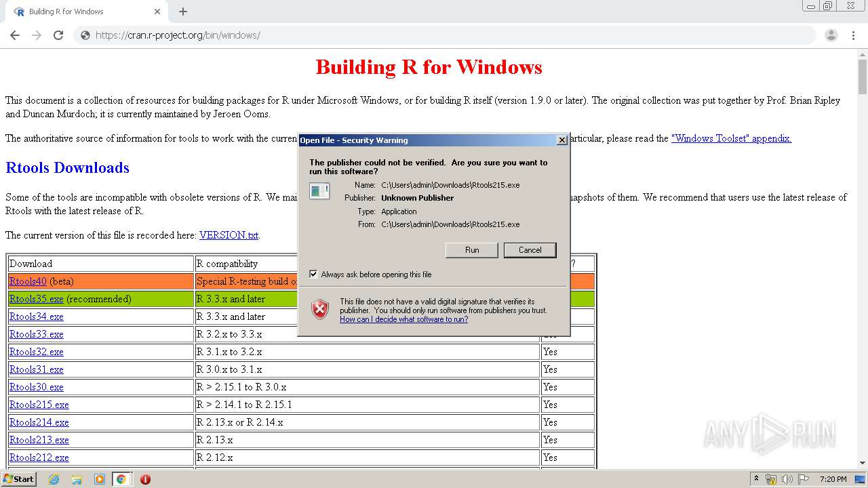Click the 'R 3.2.x to 3.3.x' cell

(367, 334)
